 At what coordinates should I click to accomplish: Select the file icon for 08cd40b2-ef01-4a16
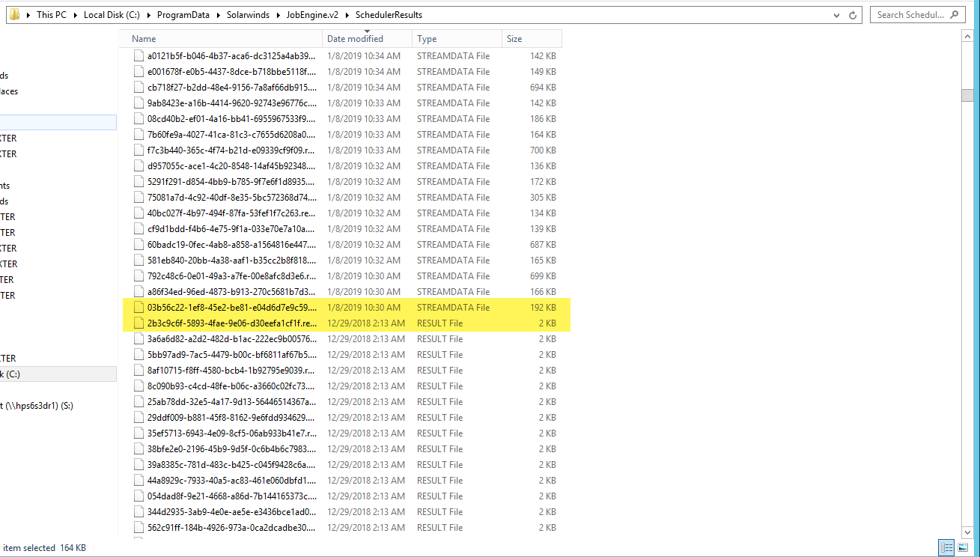139,118
